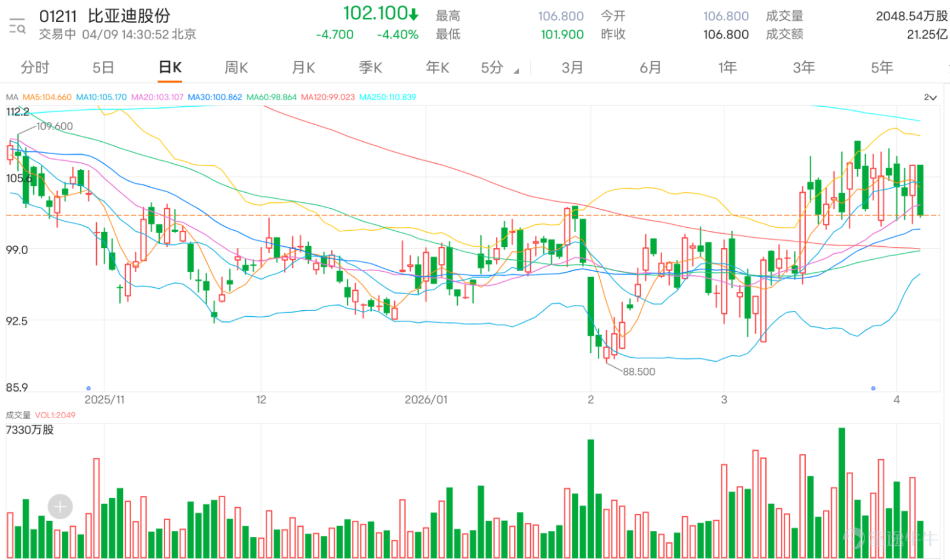Click the day-low value 101.900
The image size is (950, 560).
pos(562,34)
